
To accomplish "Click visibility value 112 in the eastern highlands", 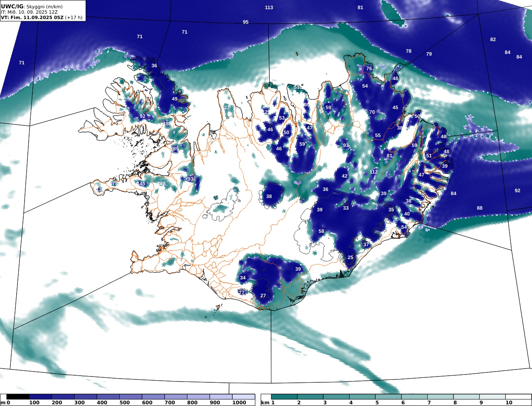I will (x=374, y=172).
